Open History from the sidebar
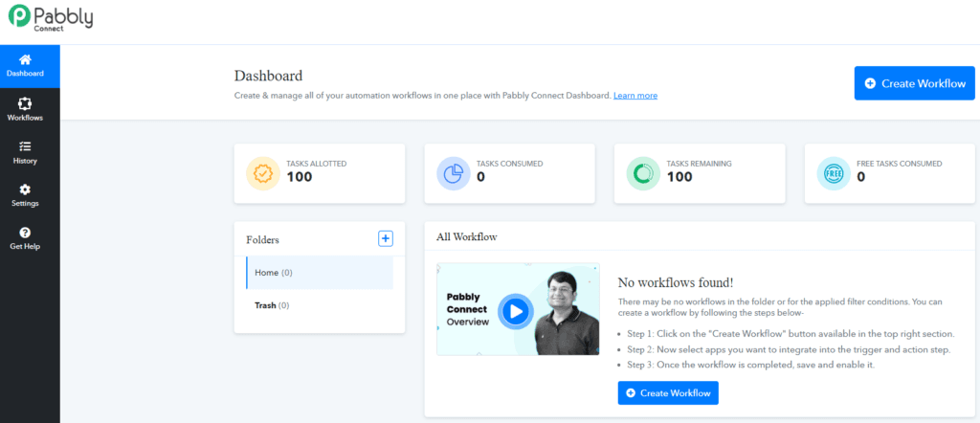Image resolution: width=980 pixels, height=423 pixels. pos(25,152)
